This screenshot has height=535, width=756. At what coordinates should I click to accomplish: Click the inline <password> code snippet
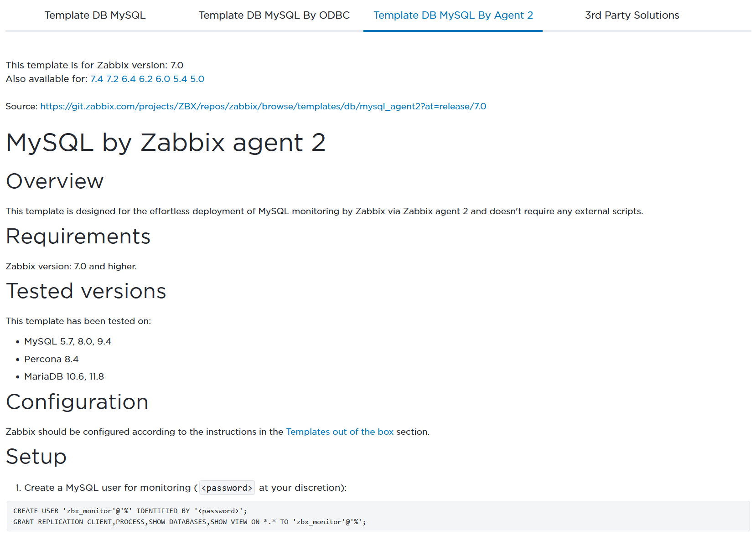point(227,488)
